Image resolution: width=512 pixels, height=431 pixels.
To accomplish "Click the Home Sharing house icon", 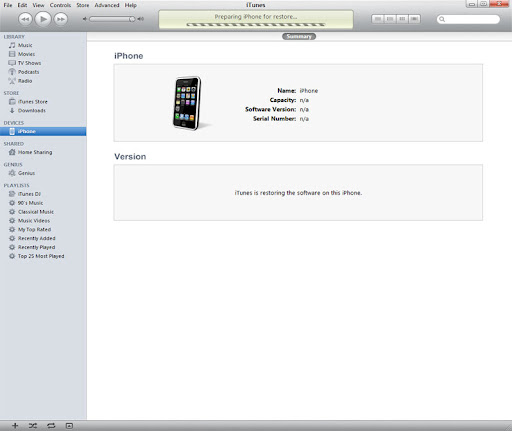I will tap(12, 152).
